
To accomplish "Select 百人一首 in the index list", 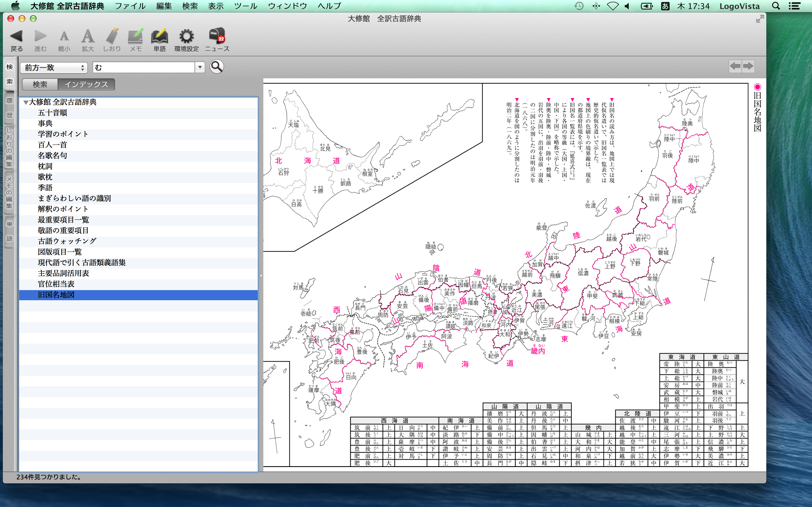I will [x=52, y=145].
